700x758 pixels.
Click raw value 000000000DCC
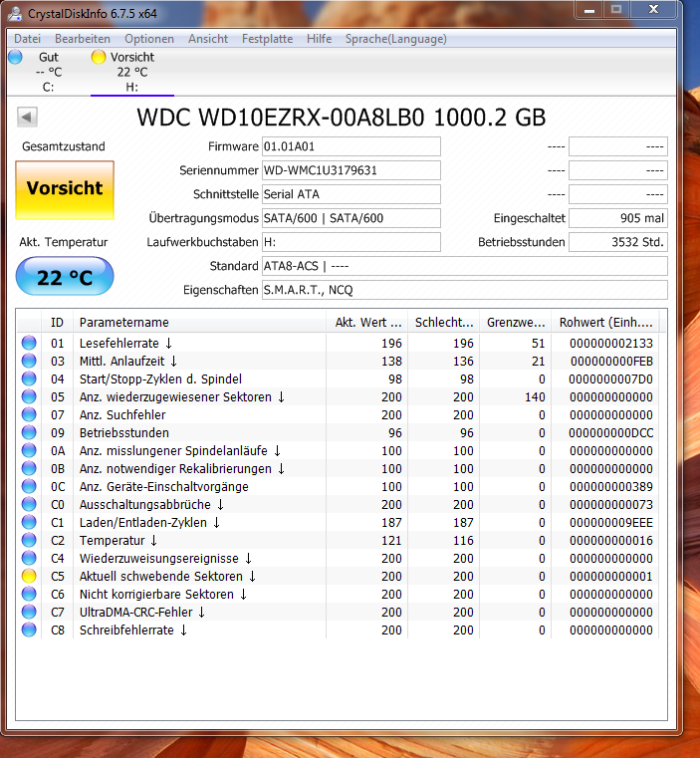(x=611, y=432)
